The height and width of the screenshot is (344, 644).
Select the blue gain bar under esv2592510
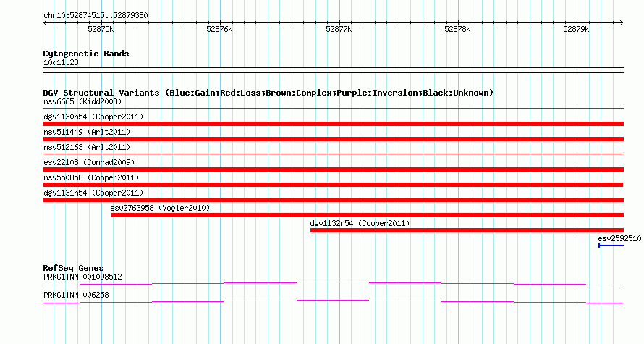tap(611, 246)
